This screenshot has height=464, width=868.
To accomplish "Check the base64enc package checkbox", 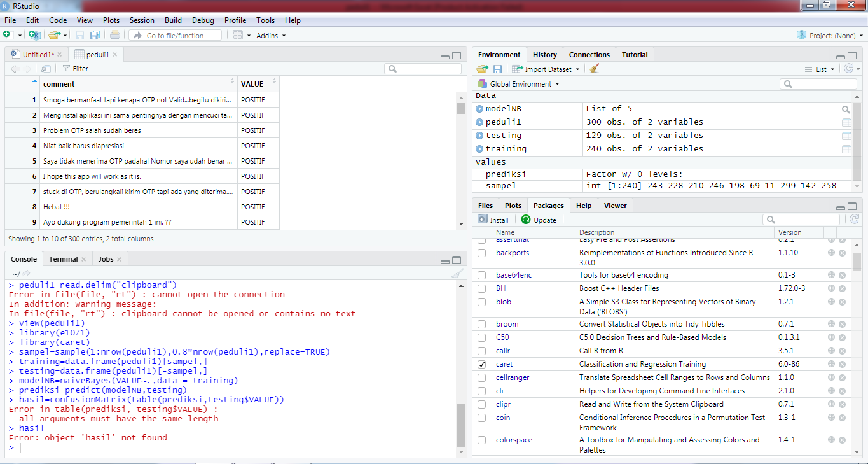I will 482,275.
